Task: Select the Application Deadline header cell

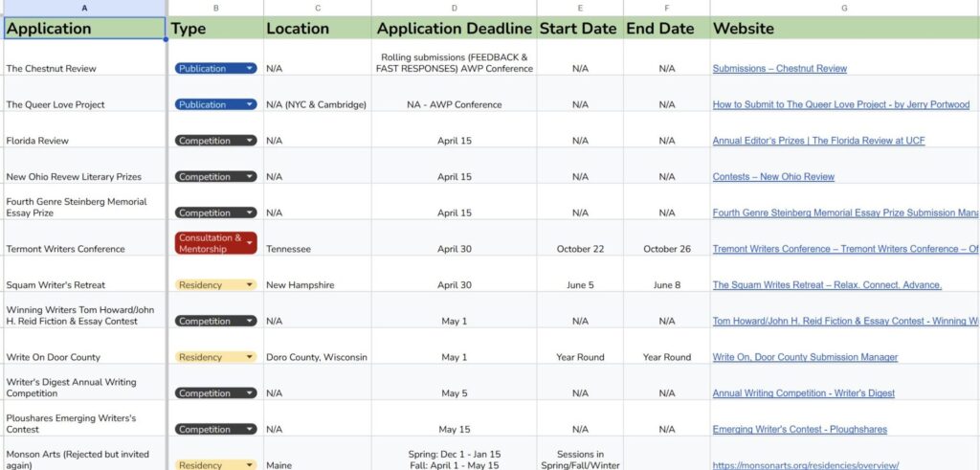Action: [454, 28]
